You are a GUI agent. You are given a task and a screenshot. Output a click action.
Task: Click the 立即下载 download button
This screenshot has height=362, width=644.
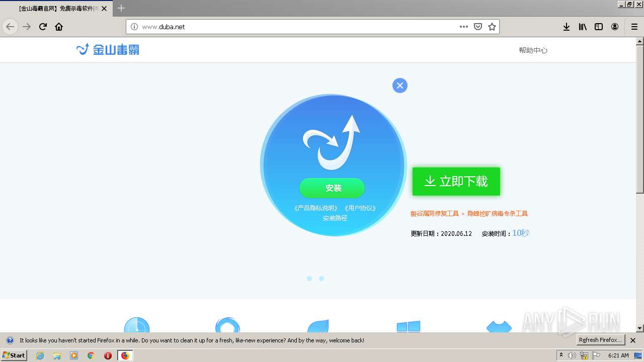click(x=456, y=182)
